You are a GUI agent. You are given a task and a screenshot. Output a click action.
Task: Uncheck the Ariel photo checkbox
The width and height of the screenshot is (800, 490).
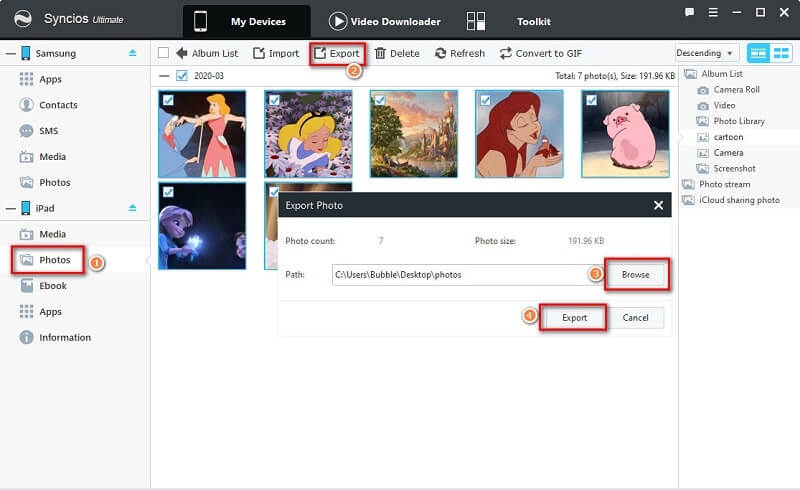click(485, 100)
